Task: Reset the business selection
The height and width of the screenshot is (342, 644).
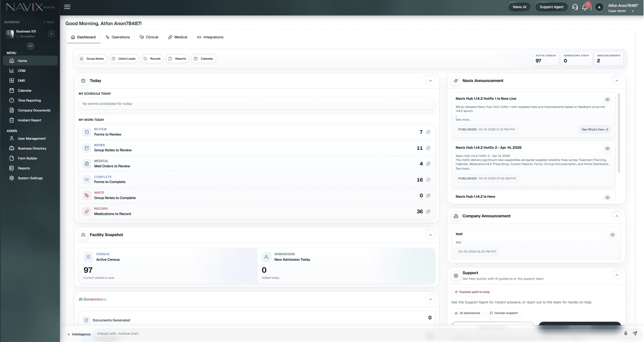Action: click(x=48, y=22)
